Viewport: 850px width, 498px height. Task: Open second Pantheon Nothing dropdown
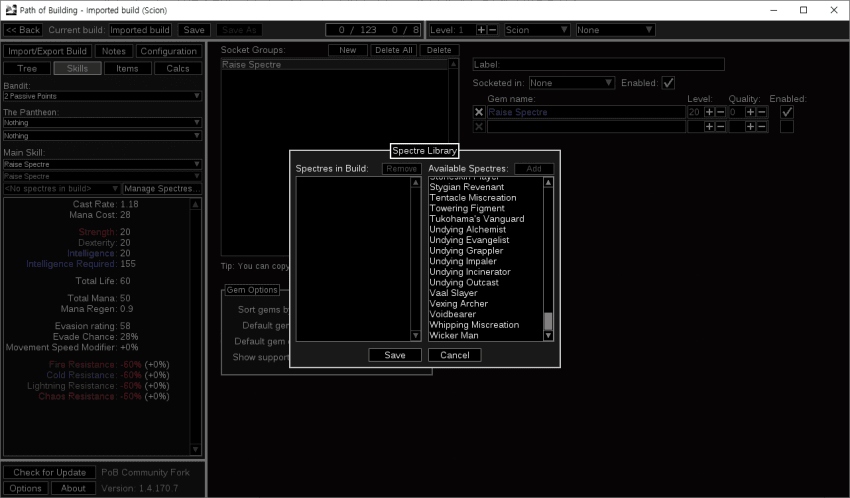102,135
